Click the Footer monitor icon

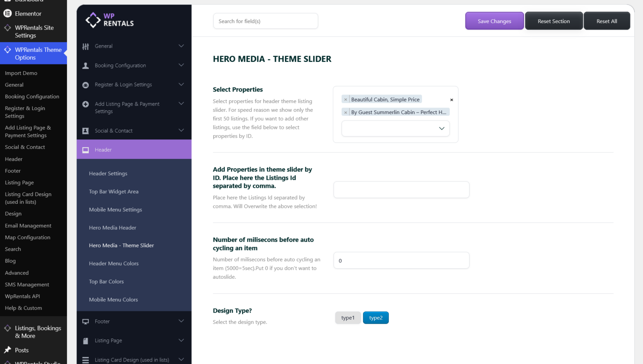click(x=86, y=322)
